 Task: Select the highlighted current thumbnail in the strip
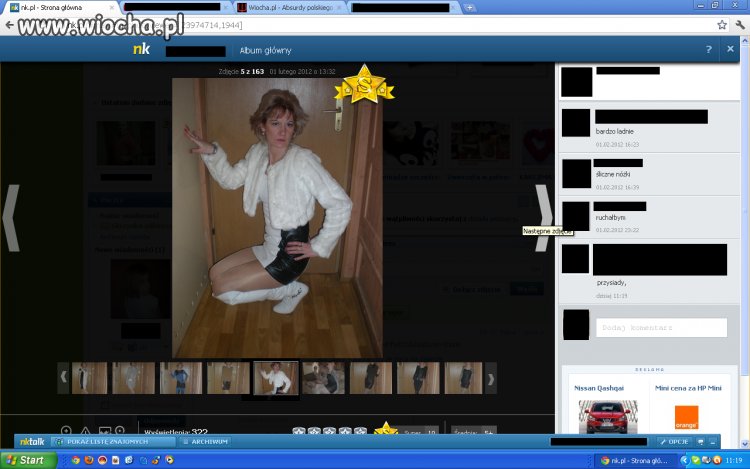tap(276, 378)
